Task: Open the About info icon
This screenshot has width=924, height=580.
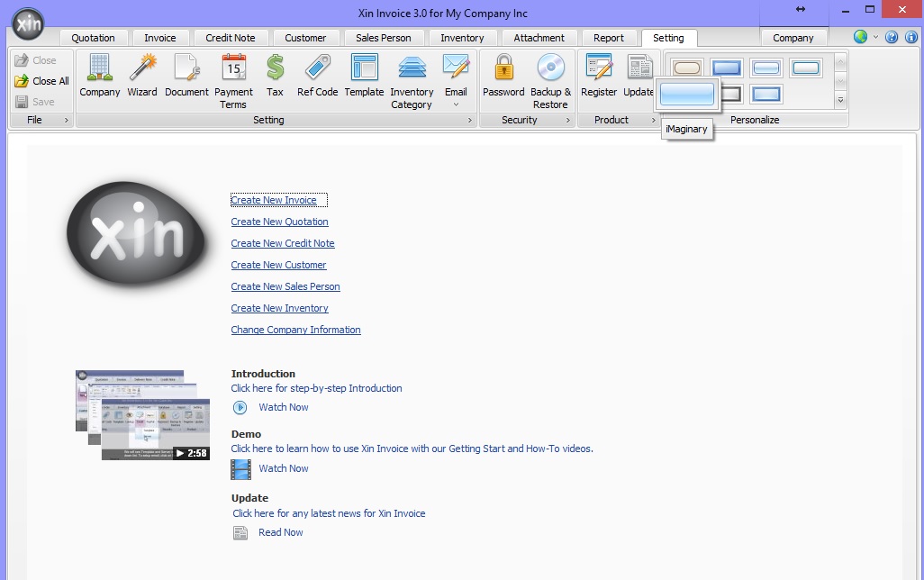Action: click(x=911, y=37)
